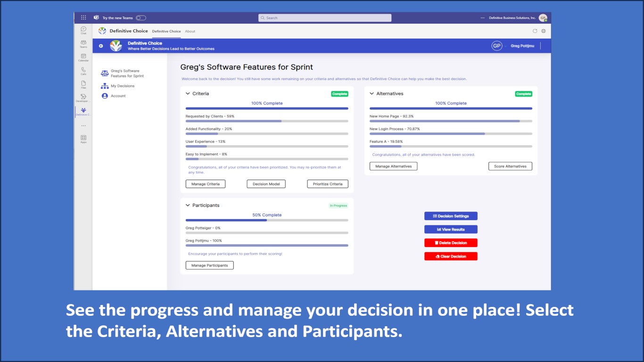Image resolution: width=644 pixels, height=362 pixels.
Task: Show more apps ellipsis in sidebar
Action: click(83, 126)
